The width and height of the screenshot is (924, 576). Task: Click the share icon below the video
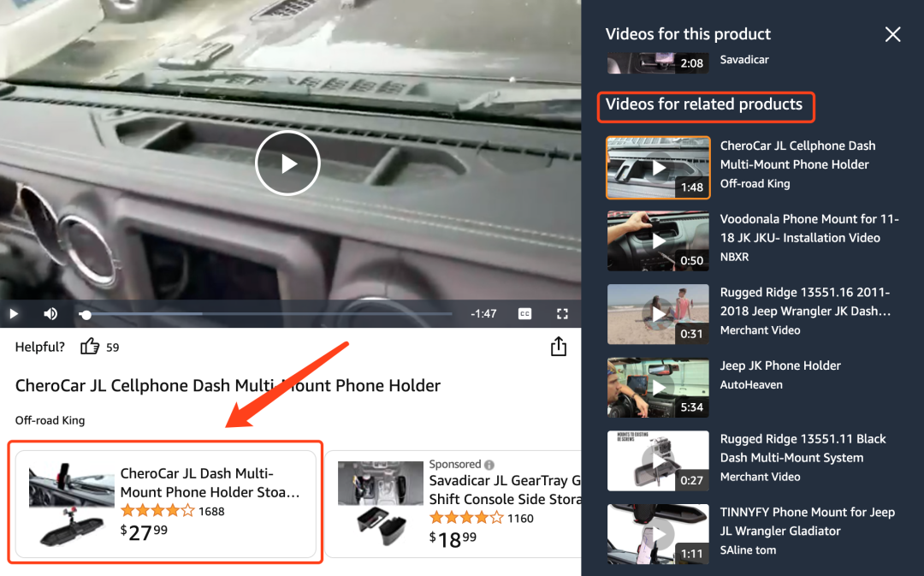pos(559,347)
